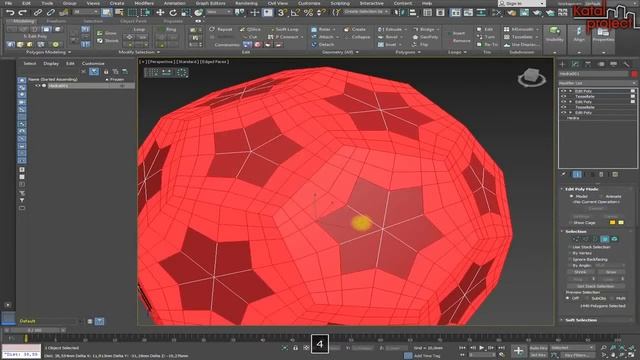Enable the Show Cage checkbox
Viewport: 640px width, 360px height.
pyautogui.click(x=570, y=222)
